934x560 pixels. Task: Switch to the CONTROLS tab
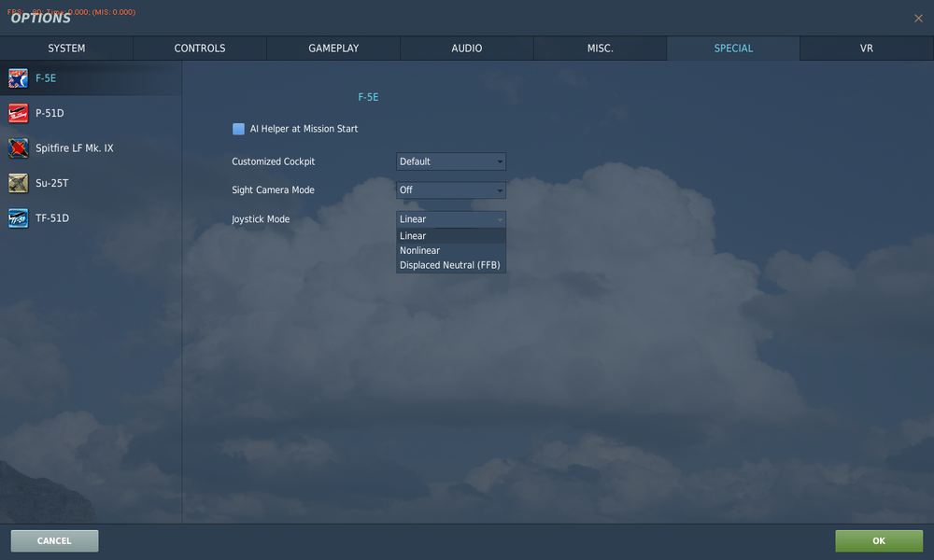[199, 48]
